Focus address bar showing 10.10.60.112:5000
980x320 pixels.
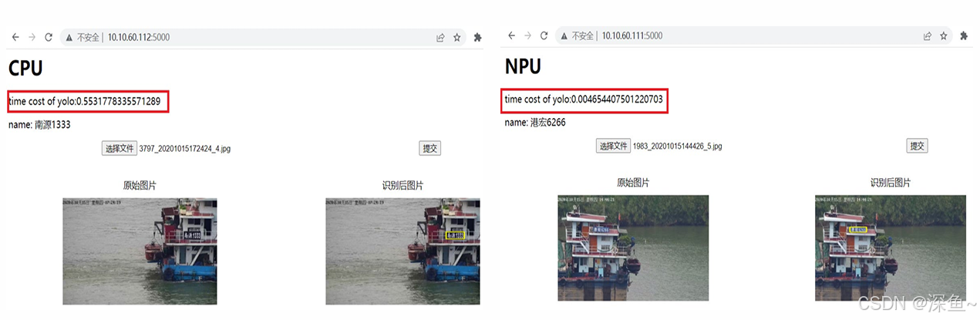(x=262, y=37)
